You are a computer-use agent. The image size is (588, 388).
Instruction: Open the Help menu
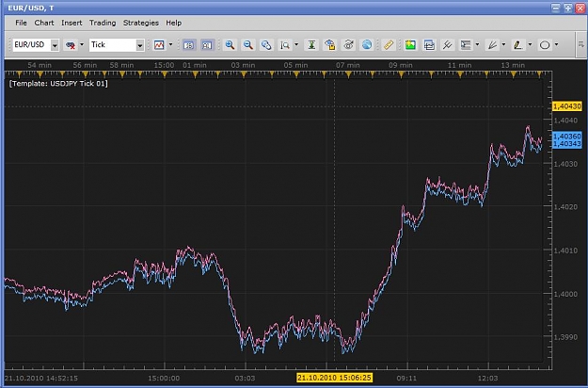174,23
